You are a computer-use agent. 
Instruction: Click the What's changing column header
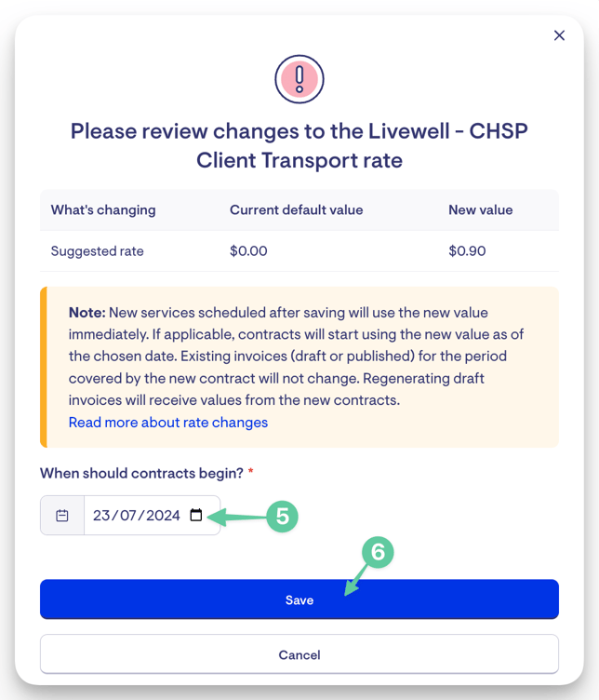click(x=103, y=209)
